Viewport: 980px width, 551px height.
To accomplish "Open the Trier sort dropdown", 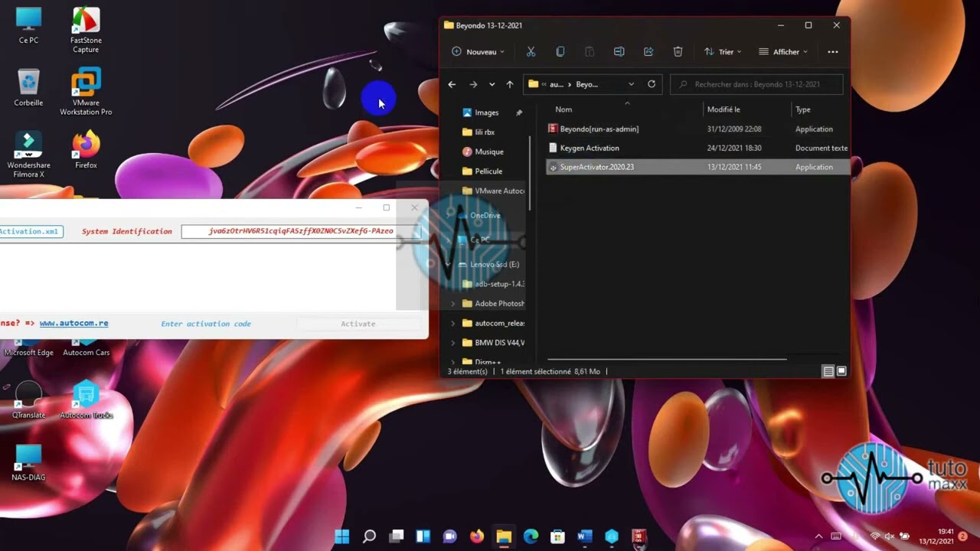I will tap(723, 52).
